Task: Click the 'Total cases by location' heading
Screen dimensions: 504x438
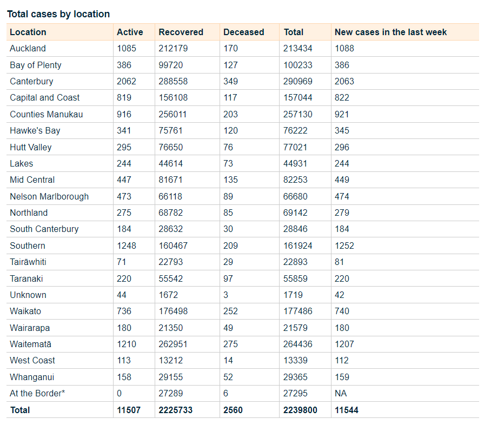Action: tap(58, 14)
